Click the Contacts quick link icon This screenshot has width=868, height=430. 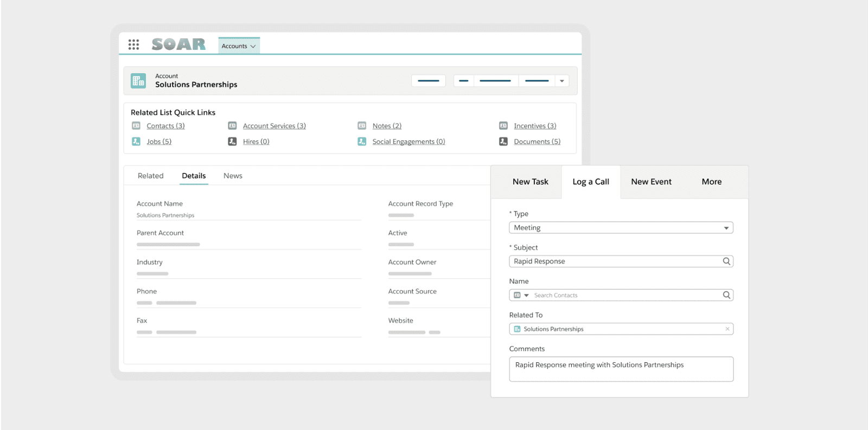(x=136, y=126)
